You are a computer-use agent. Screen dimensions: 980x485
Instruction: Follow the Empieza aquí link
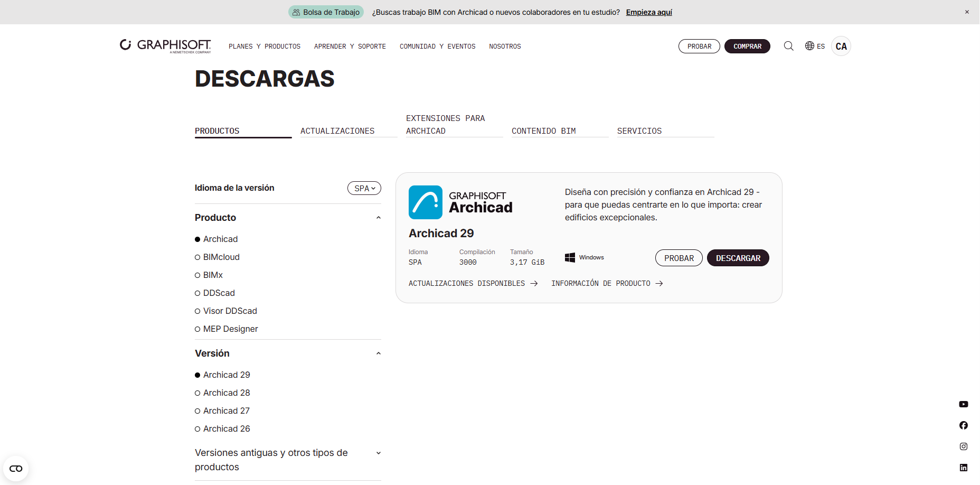[x=649, y=12]
